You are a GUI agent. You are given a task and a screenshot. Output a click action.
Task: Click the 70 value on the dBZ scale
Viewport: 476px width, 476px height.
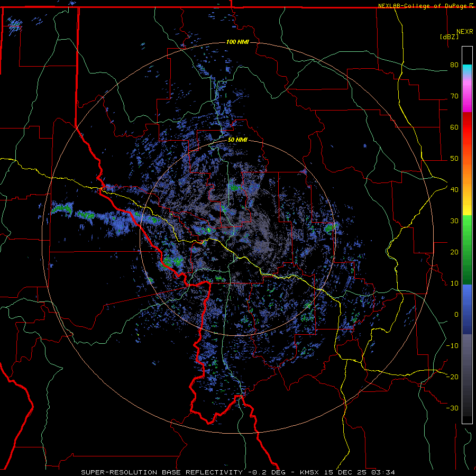[x=454, y=96]
